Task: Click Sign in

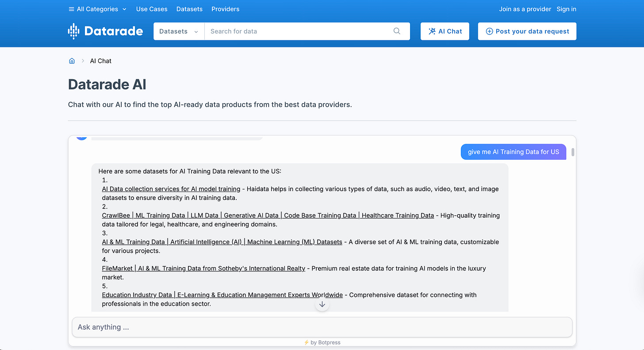Action: pos(566,9)
